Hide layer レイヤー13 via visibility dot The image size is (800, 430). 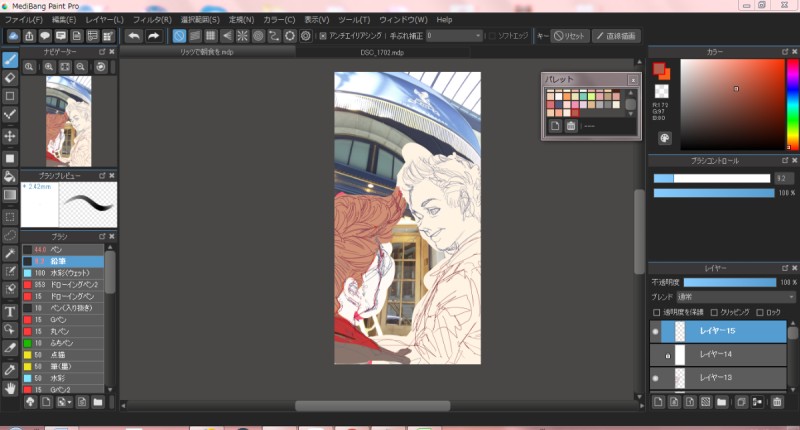[x=656, y=378]
